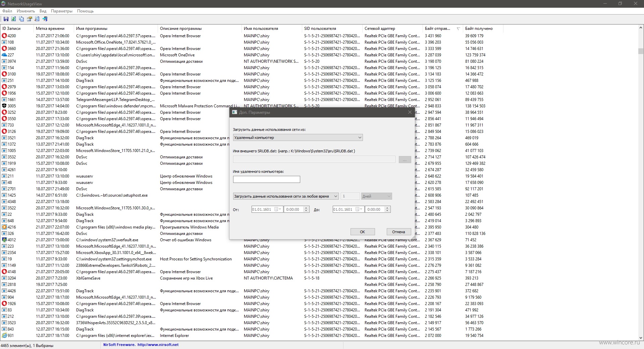This screenshot has height=349, width=644.
Task: Click the dialog icon in the Доп. Параметры title
Action: tap(235, 112)
